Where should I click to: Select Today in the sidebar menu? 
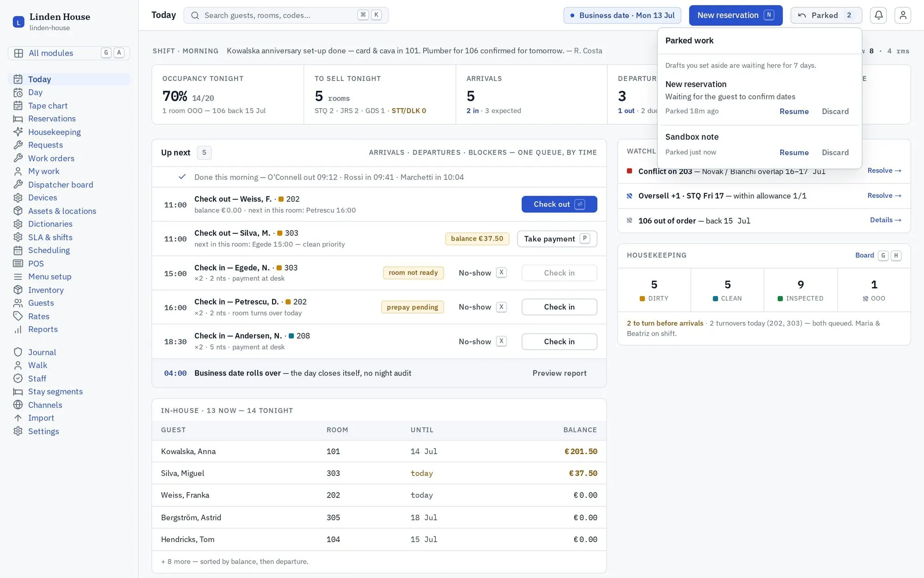69,79
